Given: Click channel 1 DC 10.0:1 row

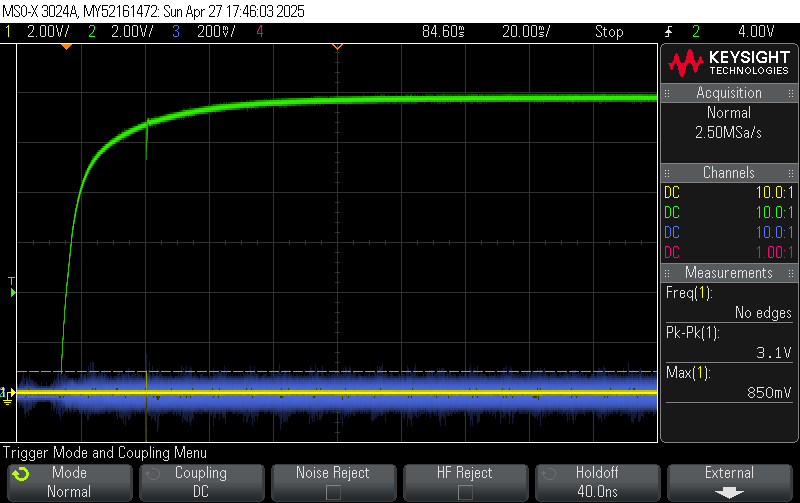Looking at the screenshot, I should (x=729, y=192).
